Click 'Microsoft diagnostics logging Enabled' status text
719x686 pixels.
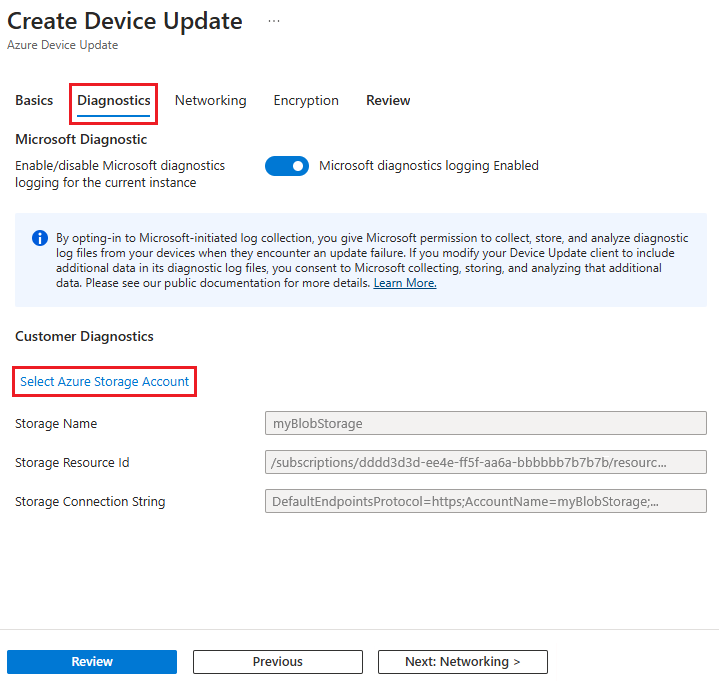point(428,166)
